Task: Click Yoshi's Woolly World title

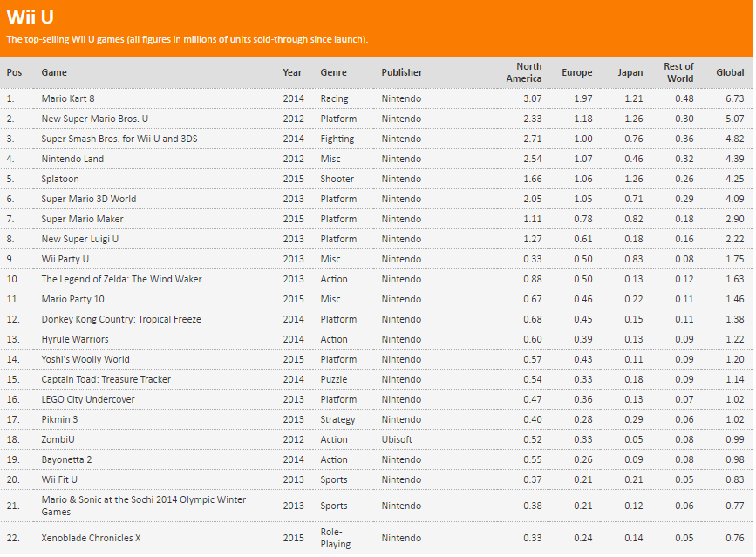Action: point(85,360)
